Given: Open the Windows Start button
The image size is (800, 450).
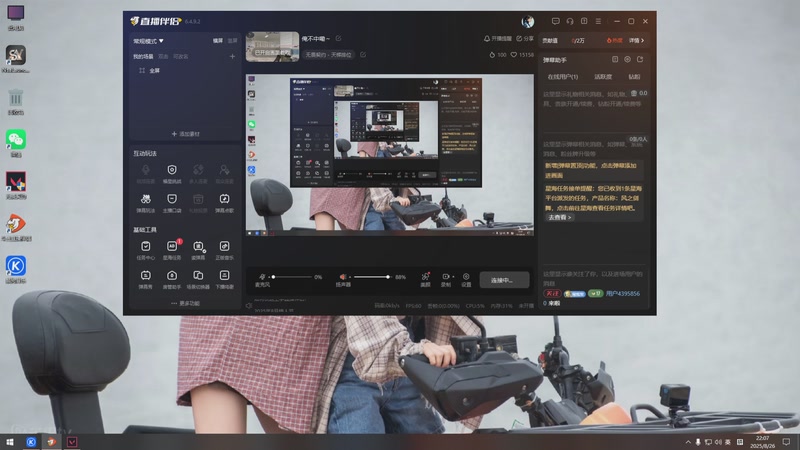Looking at the screenshot, I should click(x=10, y=442).
